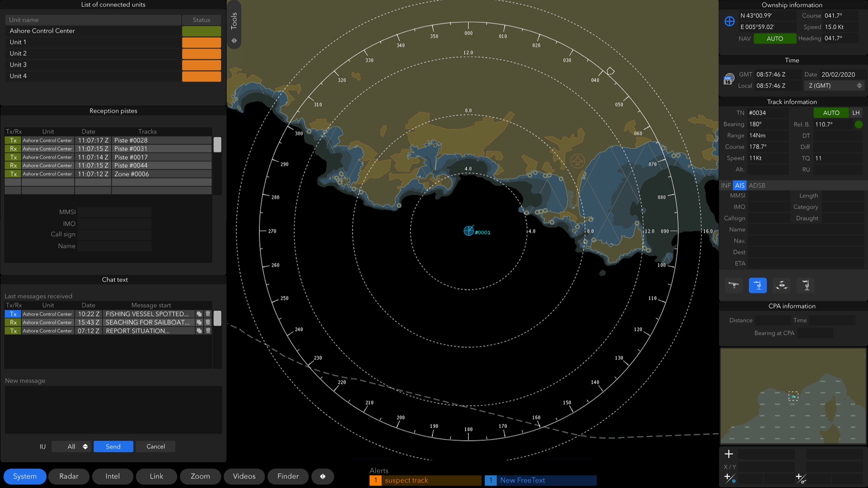The height and width of the screenshot is (488, 868).
Task: Expand the bottom menu bar arrows button
Action: coord(323,476)
